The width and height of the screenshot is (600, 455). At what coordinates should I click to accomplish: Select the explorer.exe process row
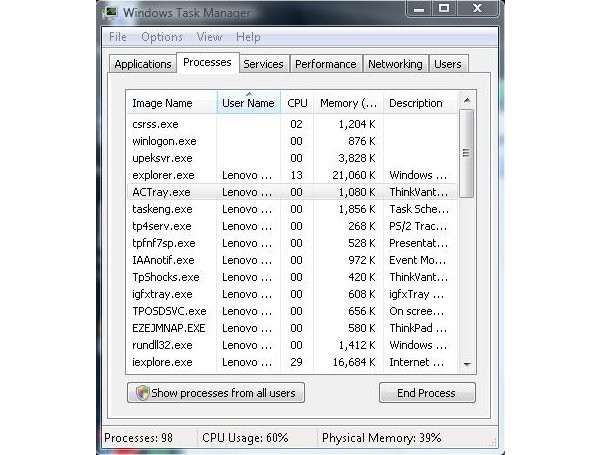click(x=292, y=175)
